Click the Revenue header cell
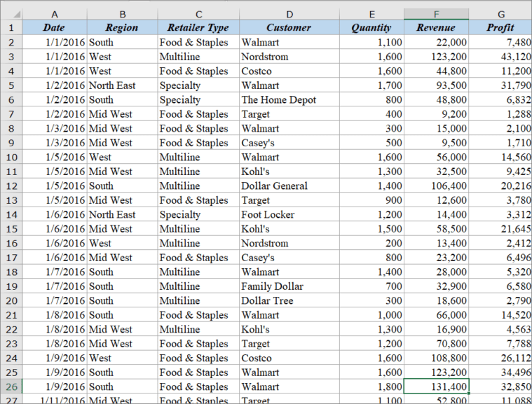 point(436,27)
